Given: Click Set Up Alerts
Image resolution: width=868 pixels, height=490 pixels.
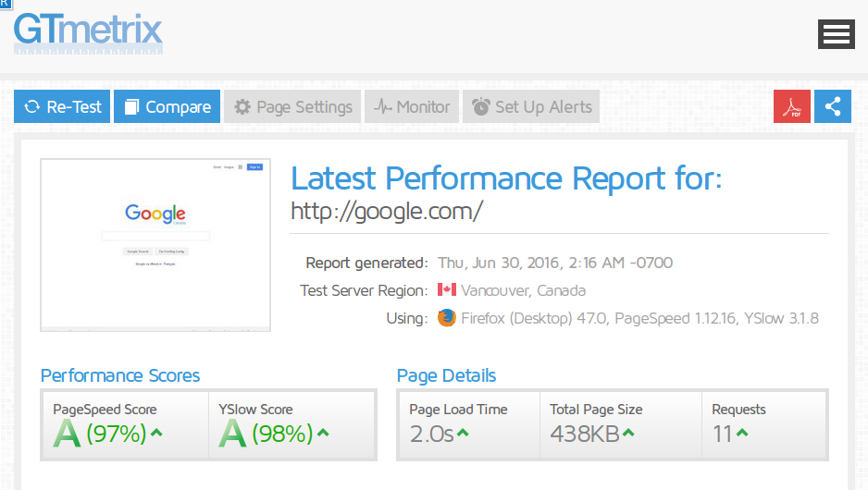Looking at the screenshot, I should (x=531, y=106).
